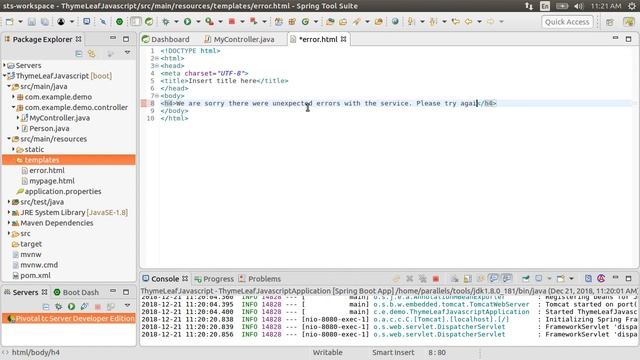
Task: Click the keyboard language En indicator
Action: pos(544,6)
